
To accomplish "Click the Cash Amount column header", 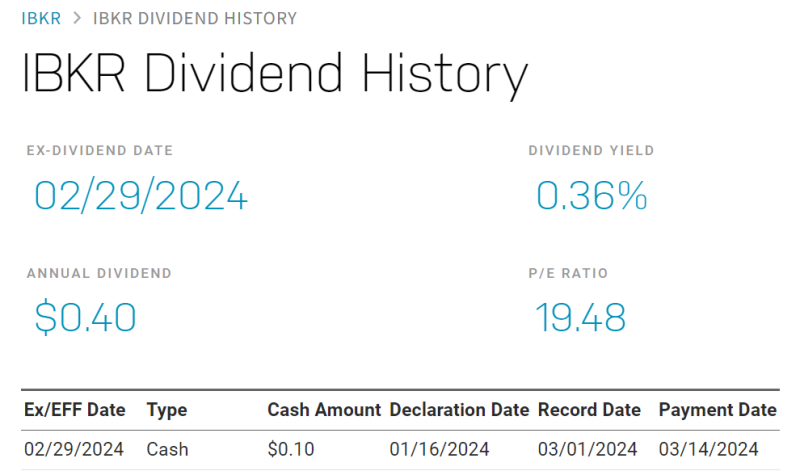I will tap(324, 410).
